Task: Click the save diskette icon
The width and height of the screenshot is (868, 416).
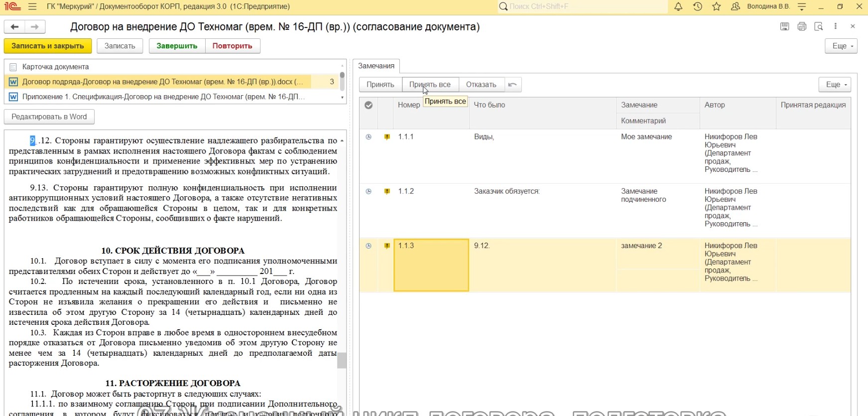Action: (x=784, y=26)
